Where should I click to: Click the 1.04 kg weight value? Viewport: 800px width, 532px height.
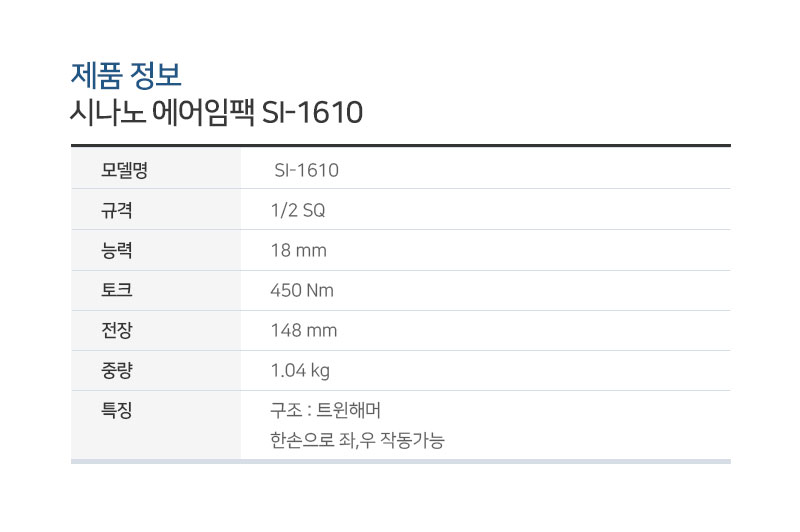coord(300,371)
